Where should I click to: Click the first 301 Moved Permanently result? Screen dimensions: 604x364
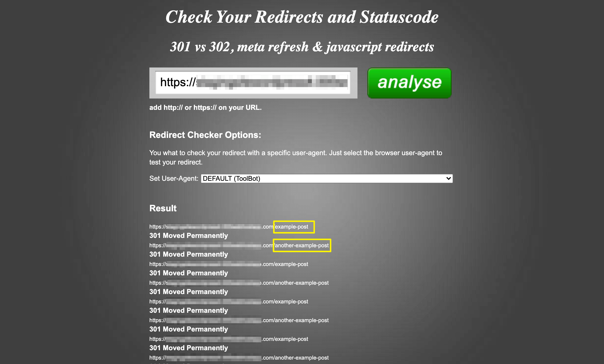[x=189, y=235]
